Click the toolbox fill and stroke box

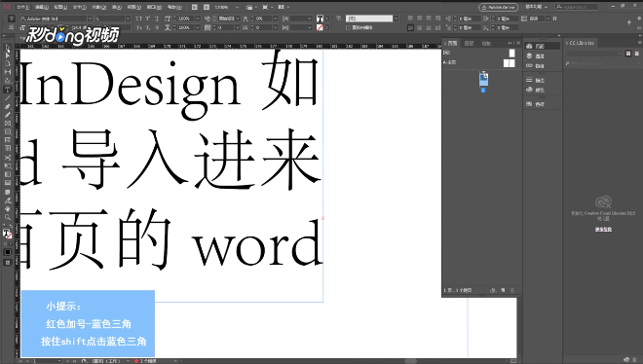coord(8,235)
